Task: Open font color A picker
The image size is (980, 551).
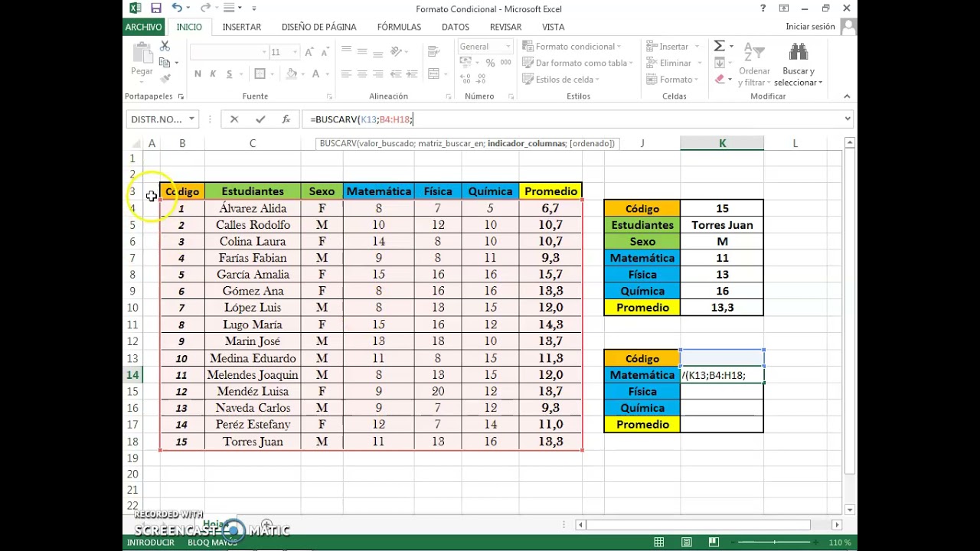Action: click(314, 74)
